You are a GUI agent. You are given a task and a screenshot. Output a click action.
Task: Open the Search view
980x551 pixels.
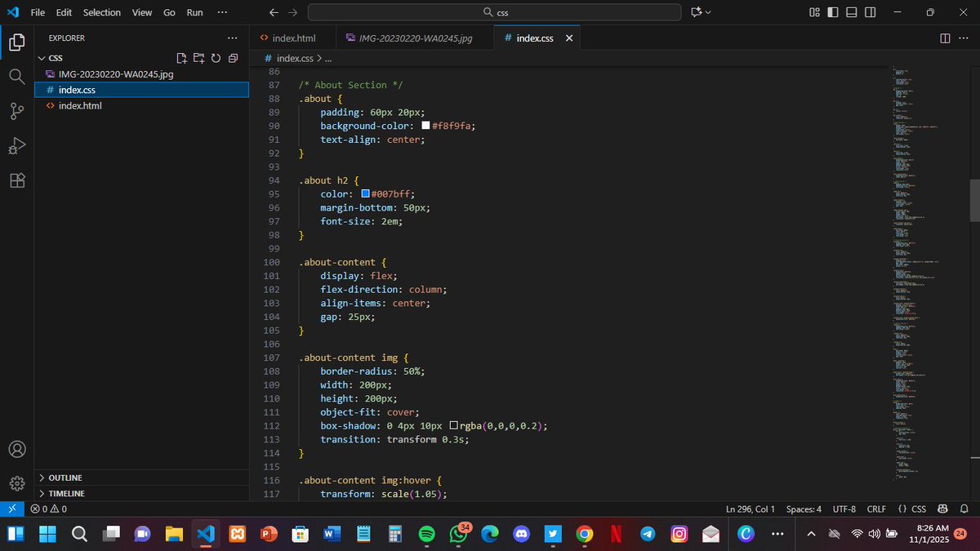[x=16, y=78]
